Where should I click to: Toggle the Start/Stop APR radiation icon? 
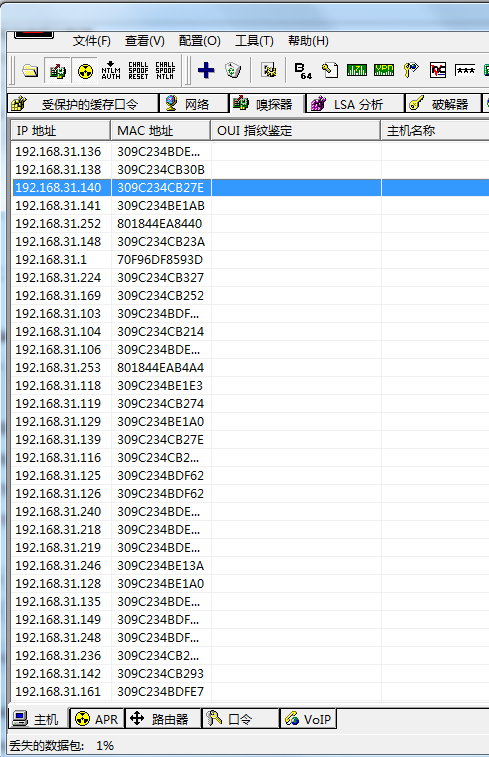(x=85, y=70)
